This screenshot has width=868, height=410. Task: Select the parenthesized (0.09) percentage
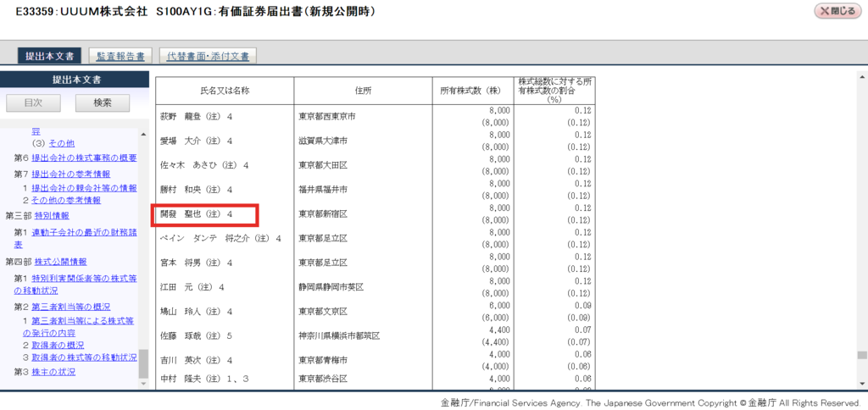point(580,318)
